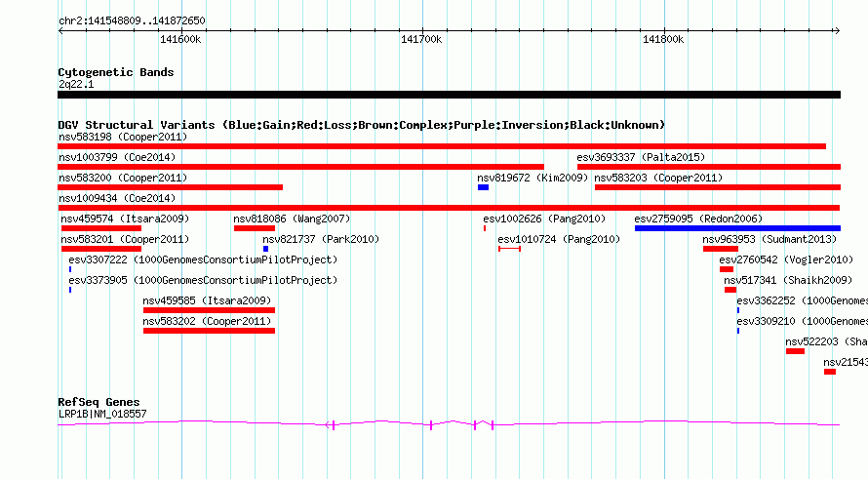The image size is (868, 479).
Task: Select the esv1010724 (Pang2010) variant label
Action: [559, 239]
